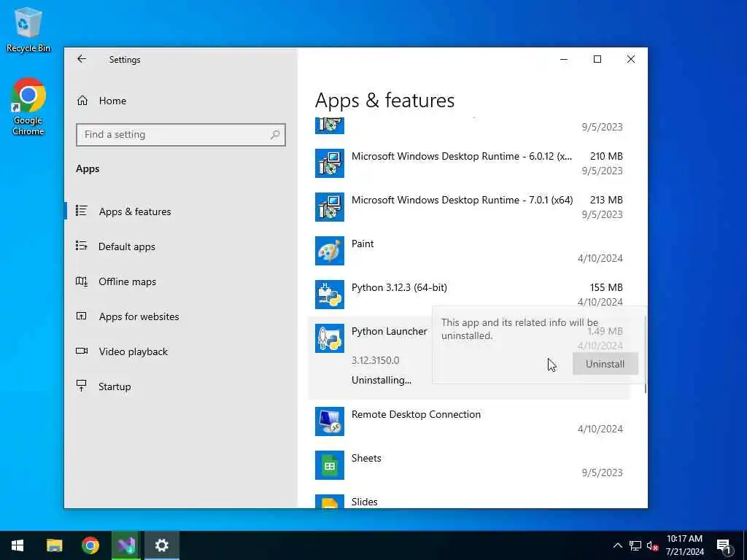Click the Python Launcher rocket icon
Viewport: 747px width, 560px height.
tap(329, 338)
